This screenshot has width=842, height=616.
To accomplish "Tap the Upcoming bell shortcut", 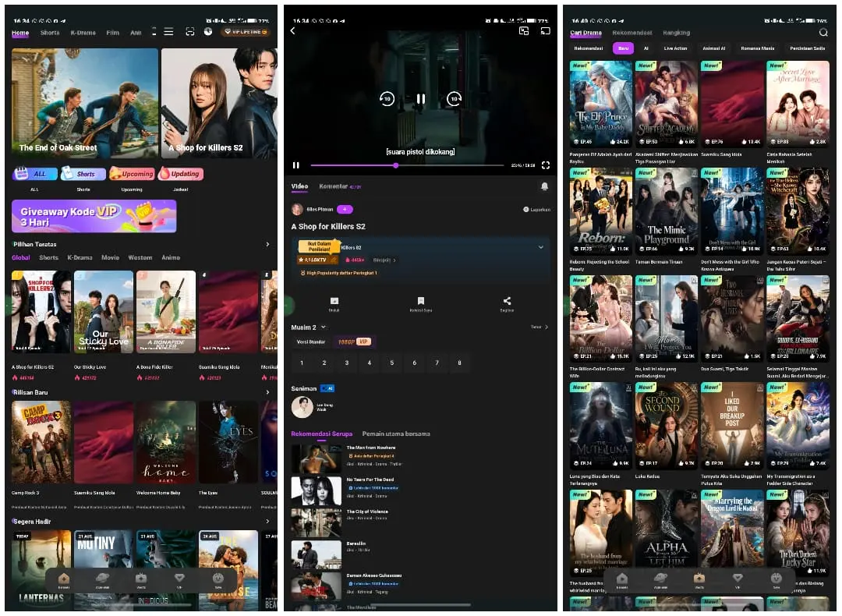I will click(132, 173).
